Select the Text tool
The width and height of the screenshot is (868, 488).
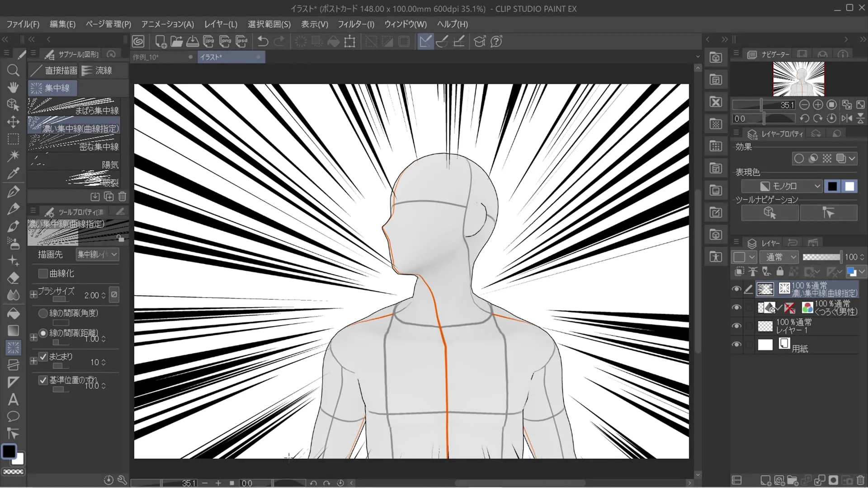[x=13, y=399]
